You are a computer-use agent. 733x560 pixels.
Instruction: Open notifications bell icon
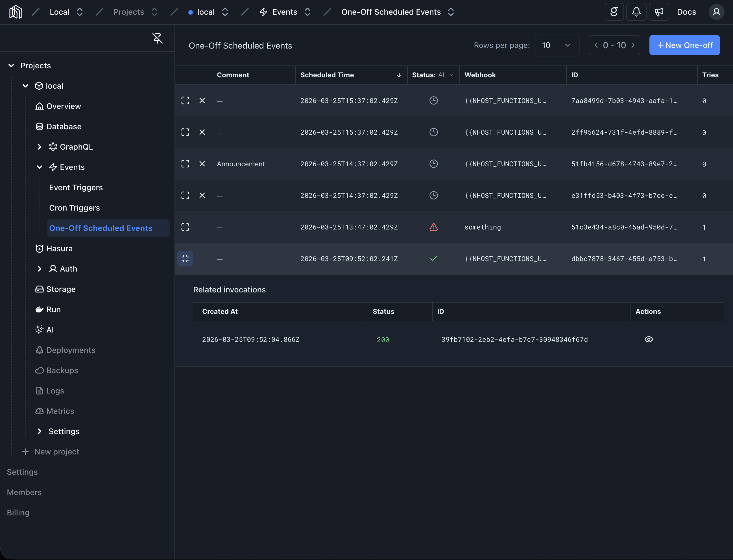636,12
